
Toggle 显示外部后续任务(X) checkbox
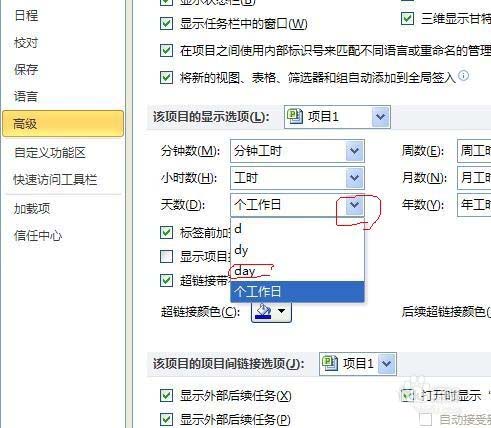pos(166,396)
